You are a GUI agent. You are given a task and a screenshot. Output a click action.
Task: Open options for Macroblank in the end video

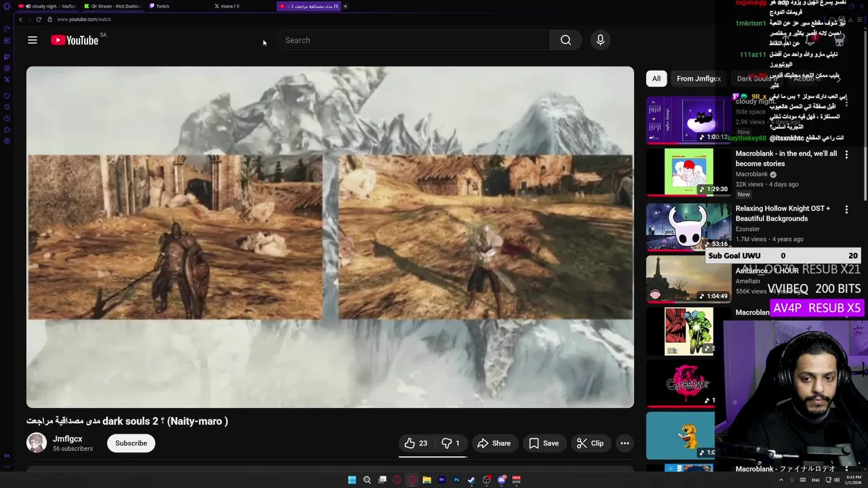pyautogui.click(x=846, y=155)
